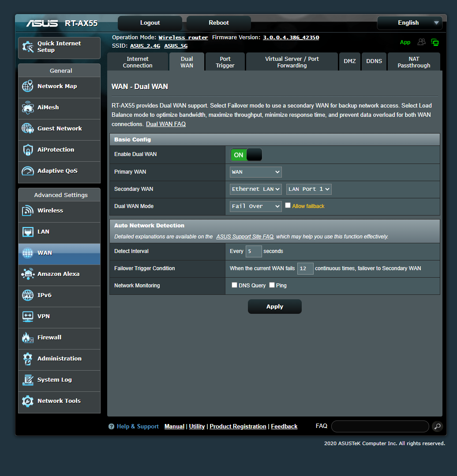Click the Network Tools wrench icon

(28, 401)
